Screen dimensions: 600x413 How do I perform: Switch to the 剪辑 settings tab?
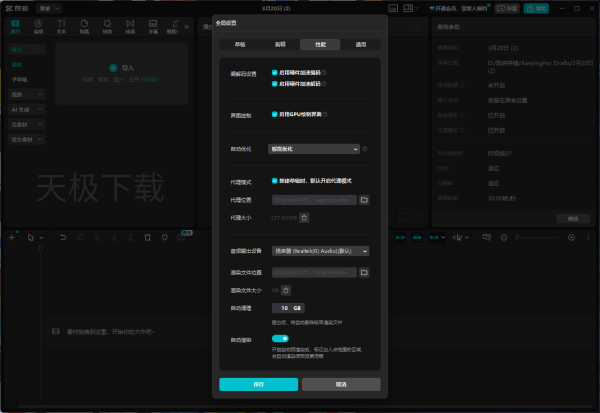coord(280,45)
